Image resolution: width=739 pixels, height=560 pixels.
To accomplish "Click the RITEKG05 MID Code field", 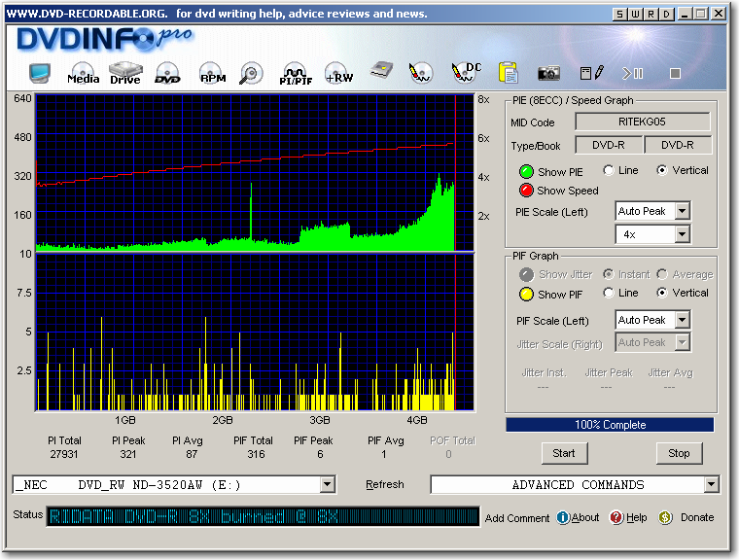I will (x=642, y=122).
